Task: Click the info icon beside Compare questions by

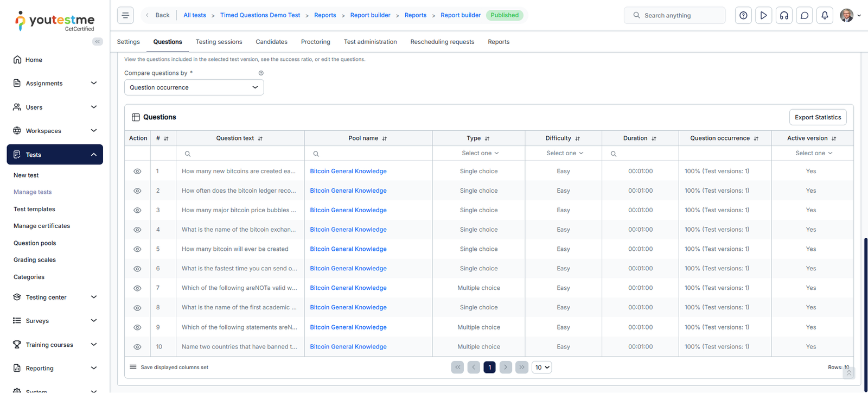Action: pyautogui.click(x=261, y=73)
